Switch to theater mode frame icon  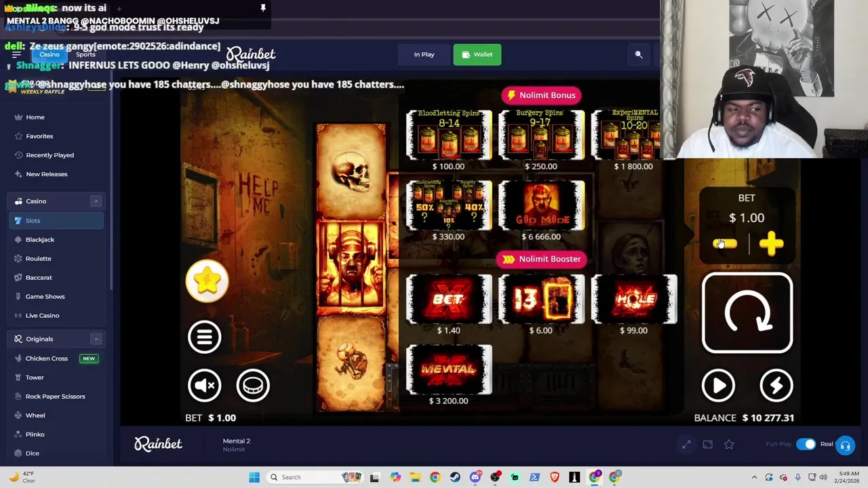[x=707, y=445]
